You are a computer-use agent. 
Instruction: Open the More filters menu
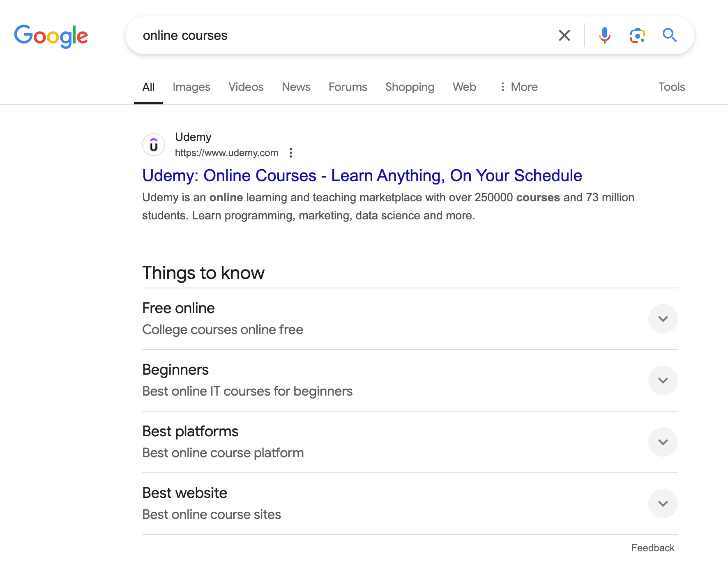pyautogui.click(x=519, y=87)
